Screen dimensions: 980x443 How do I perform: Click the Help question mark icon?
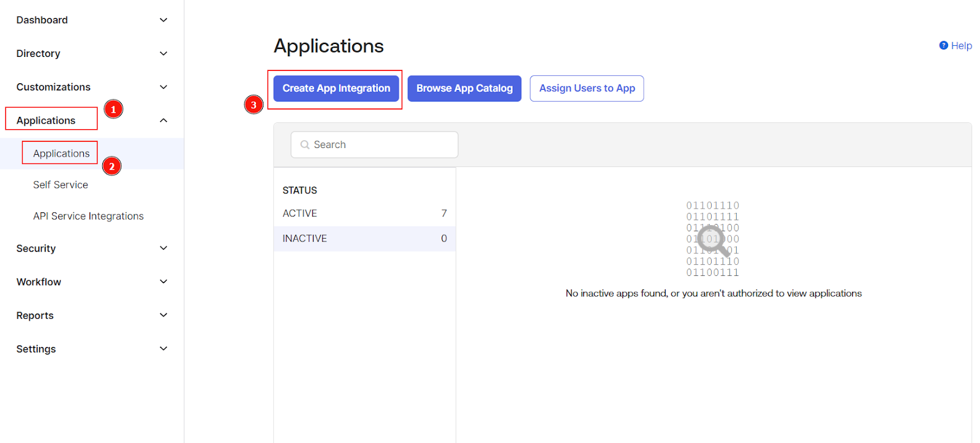[x=943, y=45]
